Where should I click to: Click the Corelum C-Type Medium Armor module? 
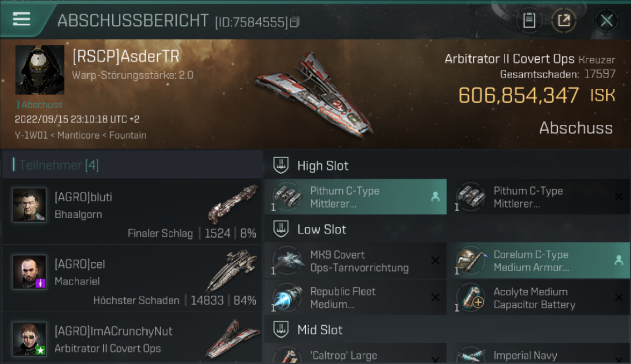pos(538,261)
